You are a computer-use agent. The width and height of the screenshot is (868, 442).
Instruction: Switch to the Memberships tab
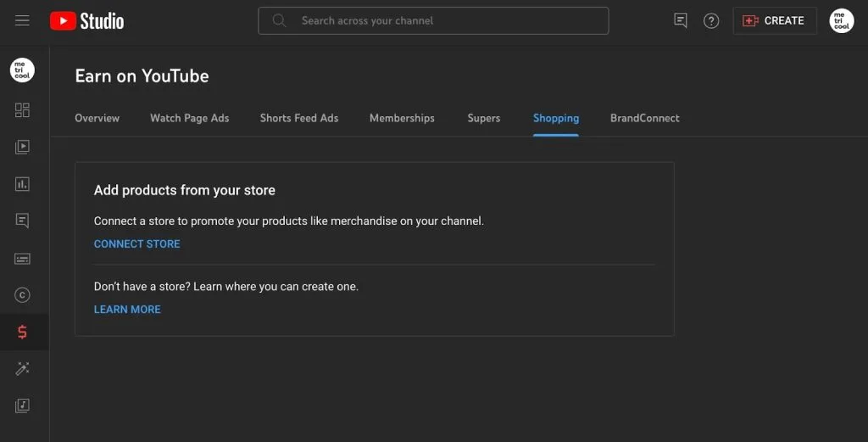tap(402, 118)
